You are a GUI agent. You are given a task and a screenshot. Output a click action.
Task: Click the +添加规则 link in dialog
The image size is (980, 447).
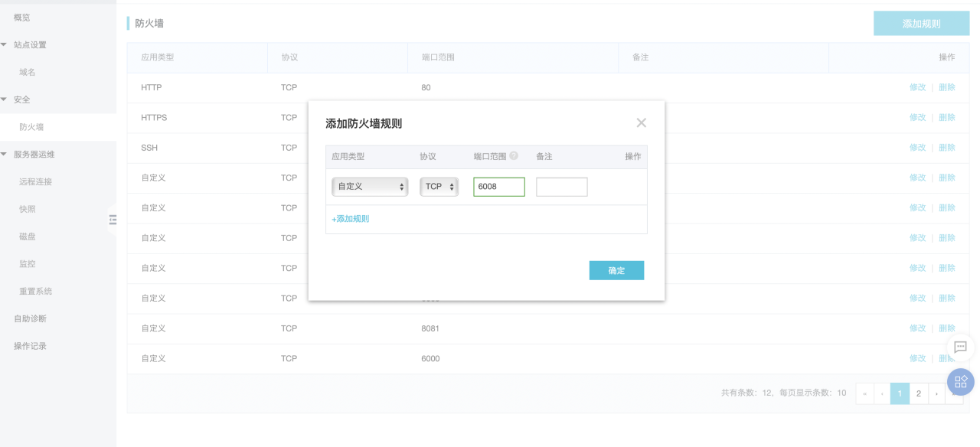pyautogui.click(x=351, y=219)
